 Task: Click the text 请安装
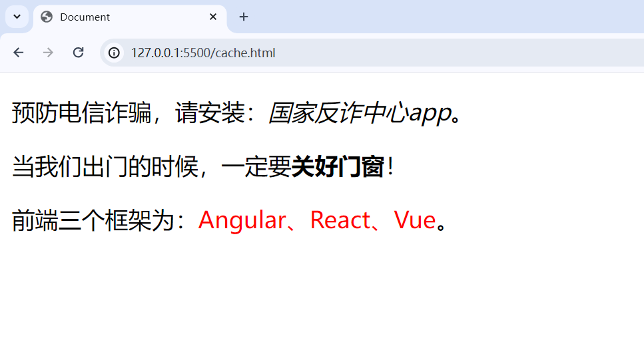210,113
